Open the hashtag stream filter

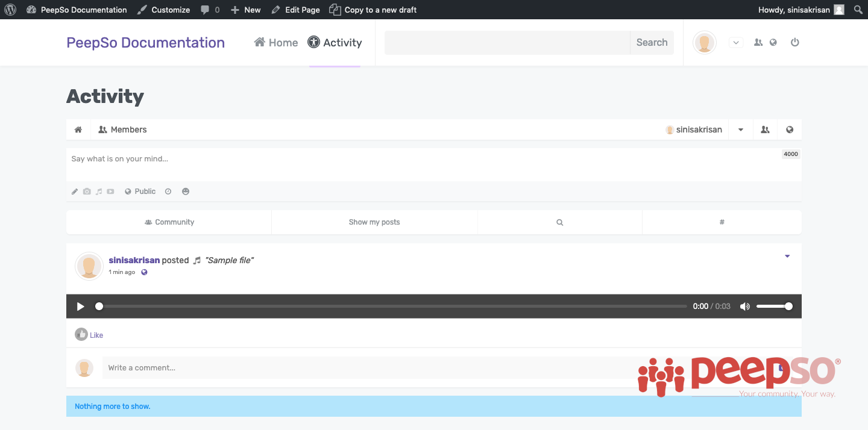[x=722, y=222]
